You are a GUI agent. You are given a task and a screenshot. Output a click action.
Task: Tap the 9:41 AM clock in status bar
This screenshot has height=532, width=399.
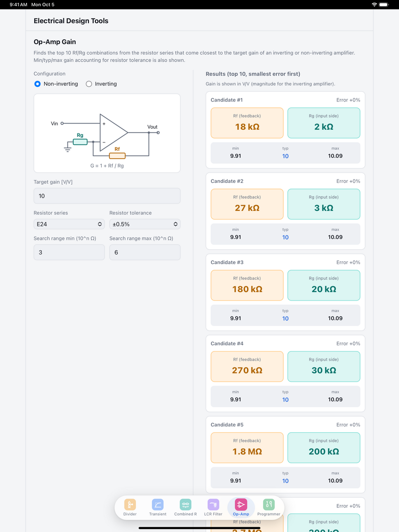[x=19, y=4]
